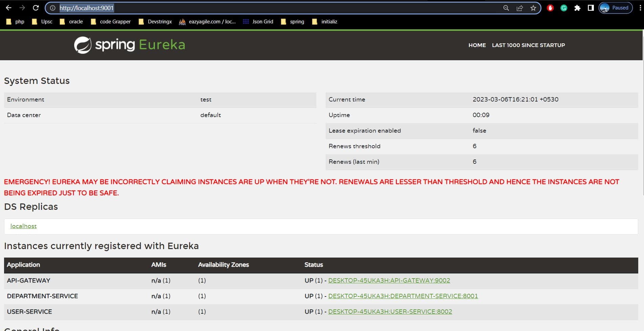Open the Chrome three-dot menu
644x331 pixels.
(x=640, y=8)
